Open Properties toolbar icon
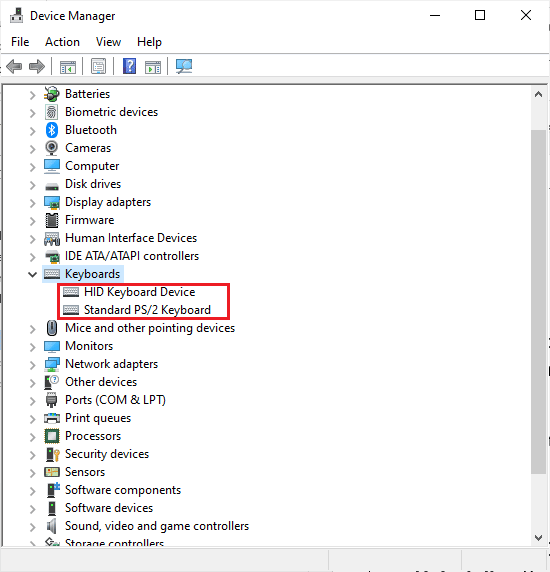The height and width of the screenshot is (572, 550). [98, 66]
